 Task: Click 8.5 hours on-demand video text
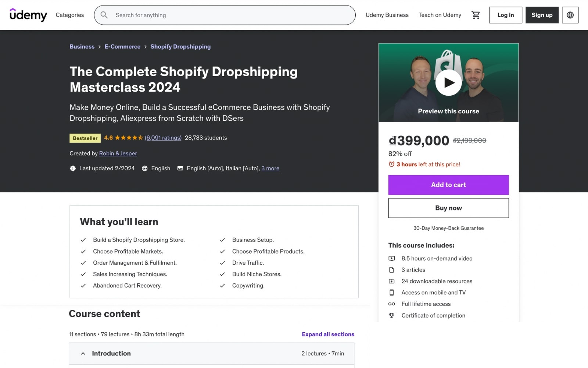pos(437,258)
